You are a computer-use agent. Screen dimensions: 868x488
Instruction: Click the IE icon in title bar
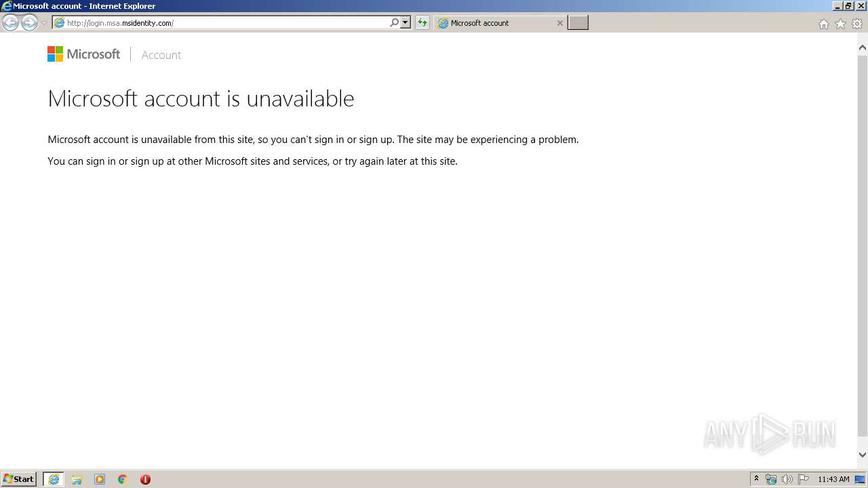pos(7,6)
